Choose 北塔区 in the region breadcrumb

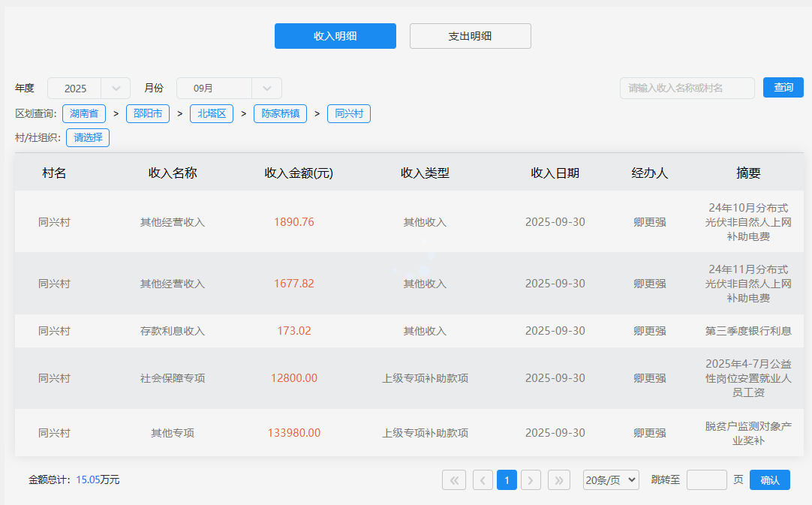pyautogui.click(x=212, y=114)
